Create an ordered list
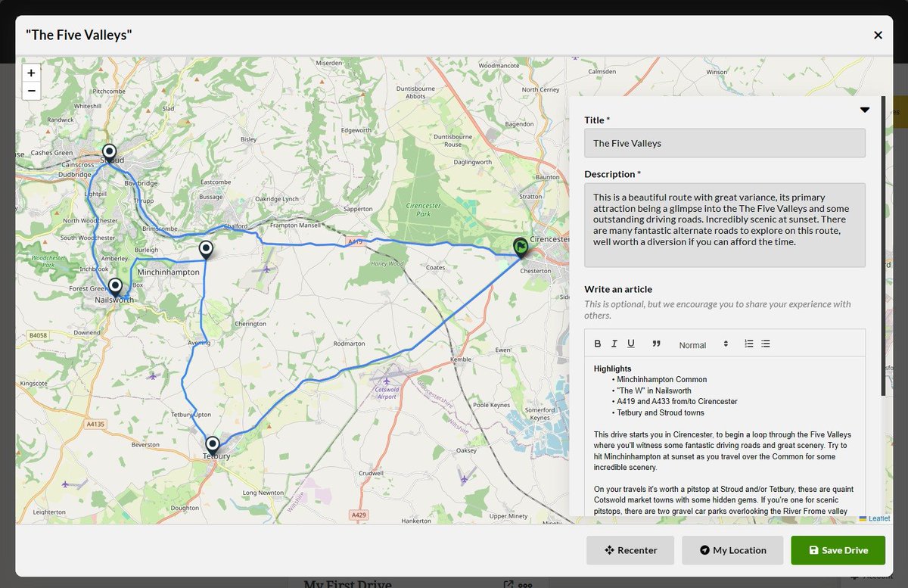 tap(748, 344)
